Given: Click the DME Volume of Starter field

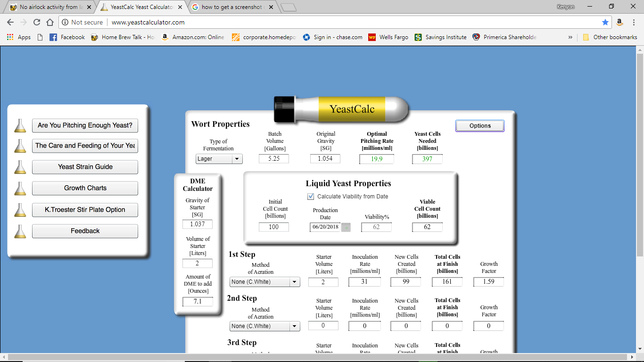Looking at the screenshot, I should (x=198, y=263).
